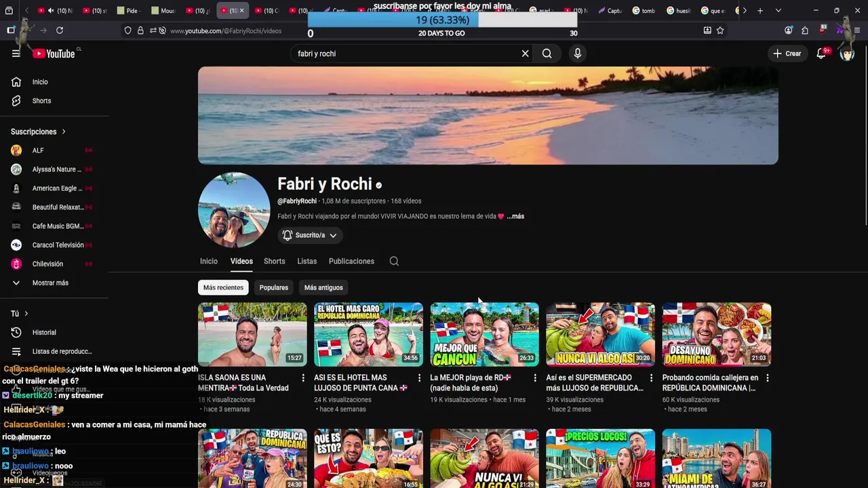Open the YouTube hamburger guide menu
Image resolution: width=868 pixels, height=488 pixels.
(x=16, y=54)
